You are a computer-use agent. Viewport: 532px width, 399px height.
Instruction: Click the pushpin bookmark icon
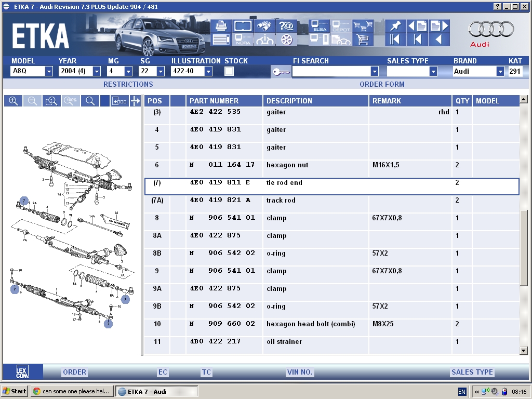395,26
